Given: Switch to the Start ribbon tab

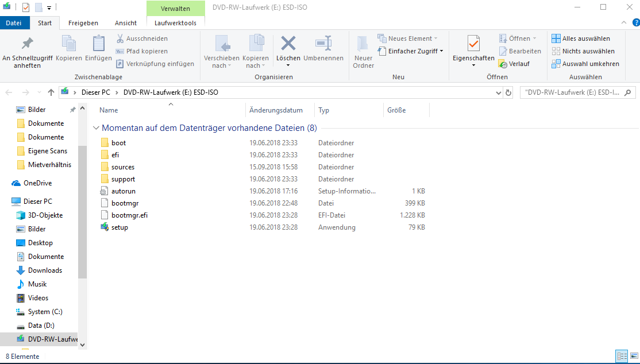Looking at the screenshot, I should 45,23.
